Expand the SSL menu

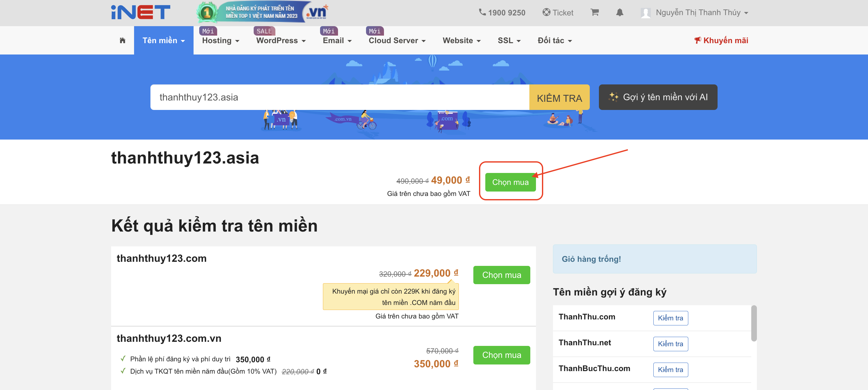[x=509, y=41]
